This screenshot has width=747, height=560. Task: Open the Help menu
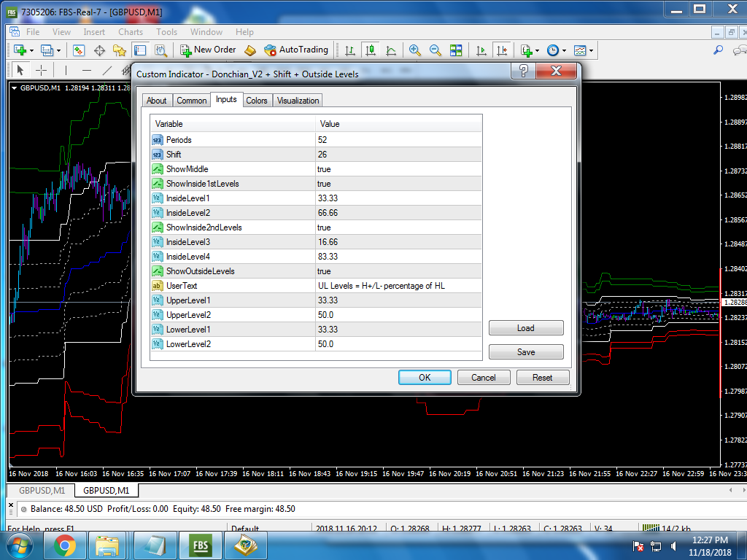[x=244, y=32]
